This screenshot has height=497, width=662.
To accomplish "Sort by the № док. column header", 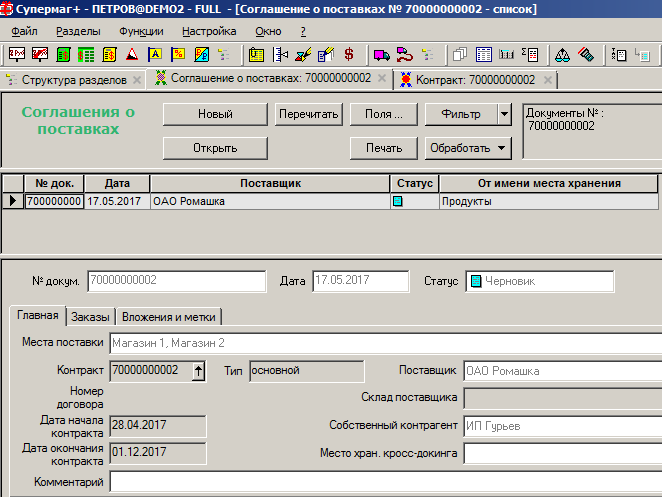I will [x=54, y=183].
